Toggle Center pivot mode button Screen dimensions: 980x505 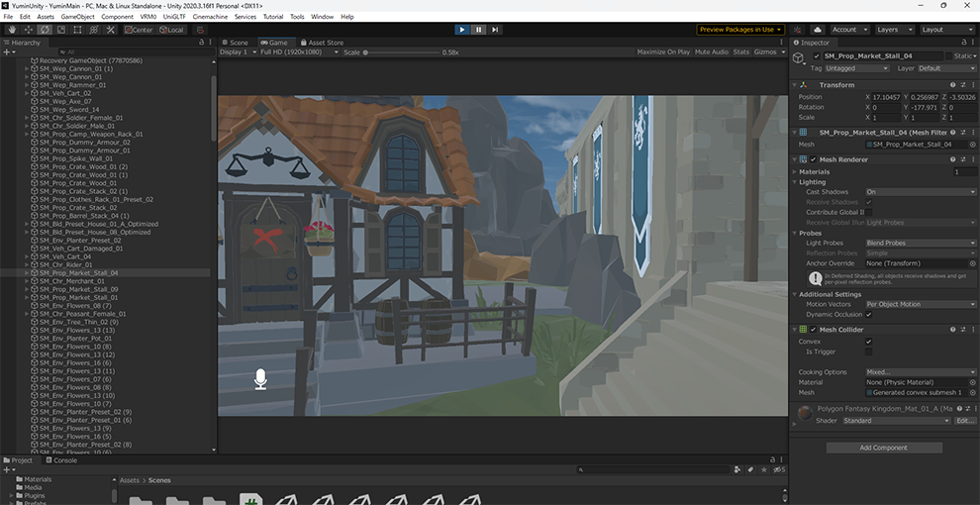tap(139, 30)
